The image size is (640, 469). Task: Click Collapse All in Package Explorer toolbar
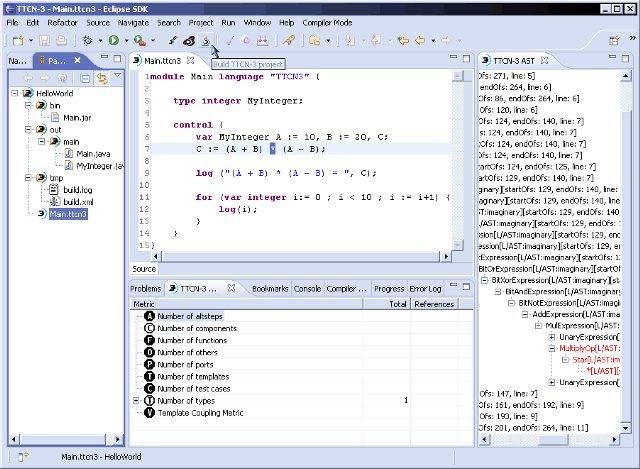click(x=85, y=78)
